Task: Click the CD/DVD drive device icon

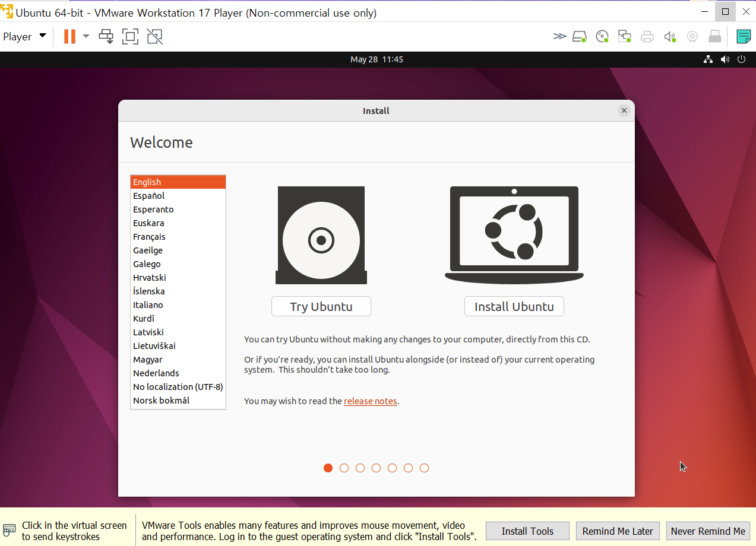Action: (x=602, y=37)
